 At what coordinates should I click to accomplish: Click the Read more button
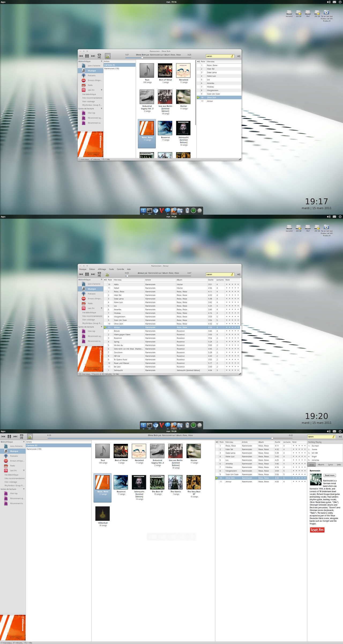click(330, 475)
